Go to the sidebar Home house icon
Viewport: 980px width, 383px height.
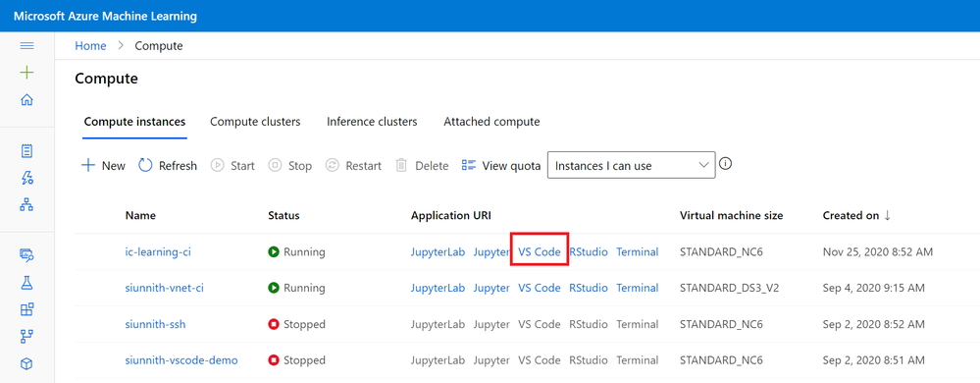26,99
